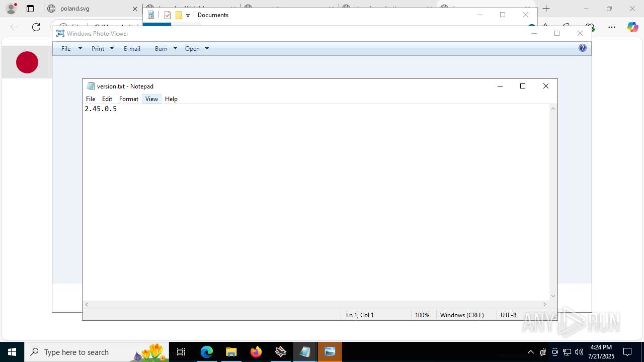Open Notepad Format menu

(129, 99)
